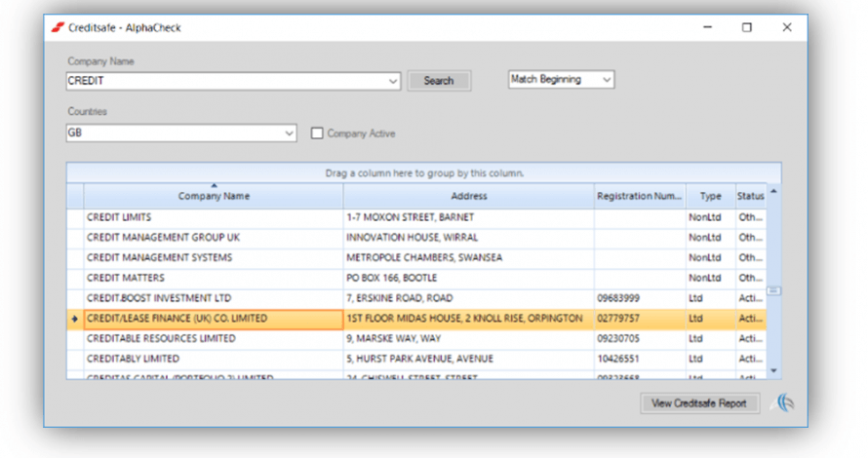Image resolution: width=868 pixels, height=458 pixels.
Task: Click scrollbar up arrow in results grid
Action: [774, 191]
